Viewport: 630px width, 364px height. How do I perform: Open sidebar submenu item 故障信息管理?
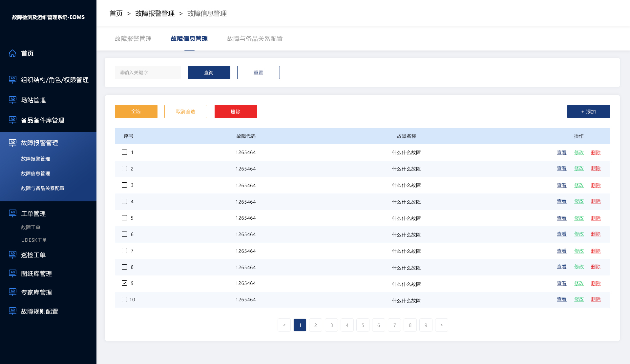35,173
